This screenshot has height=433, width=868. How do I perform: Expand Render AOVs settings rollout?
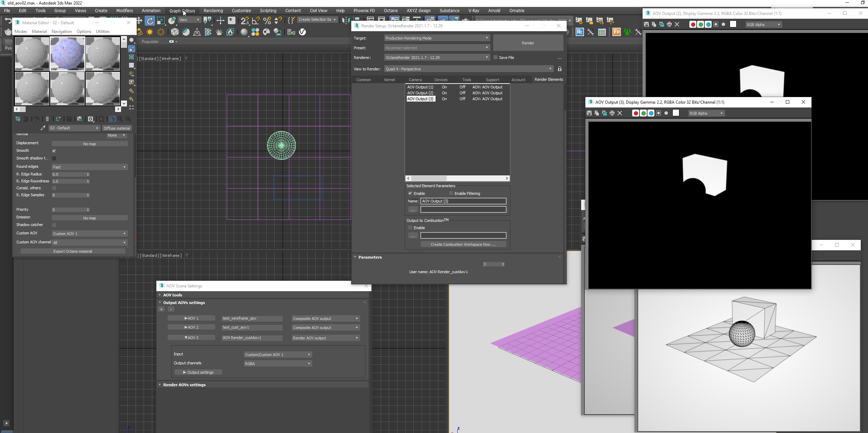pyautogui.click(x=184, y=385)
